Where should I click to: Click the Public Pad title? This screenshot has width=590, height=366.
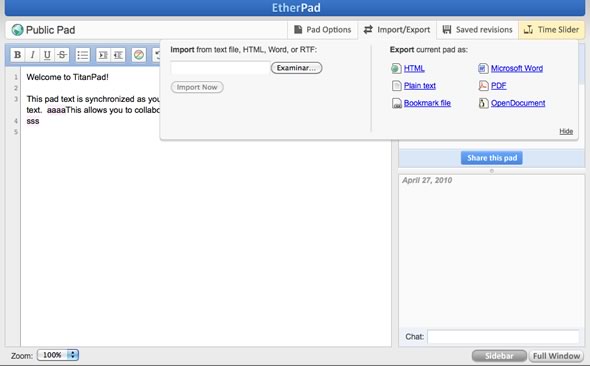pyautogui.click(x=50, y=30)
